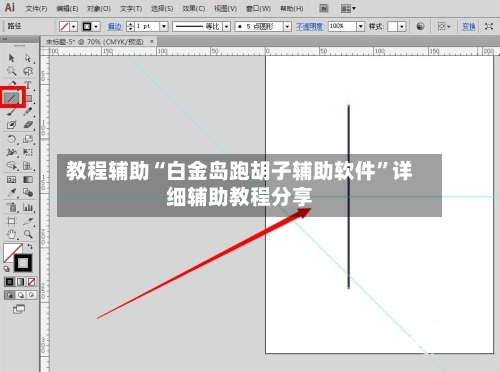The height and width of the screenshot is (372, 500).
Task: Open the 文字(T) menu
Action: 131,9
